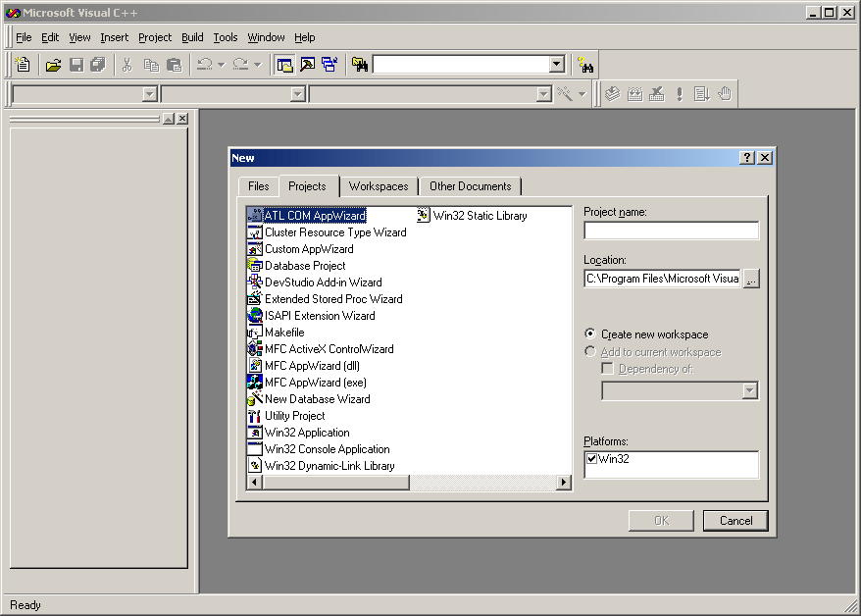
Task: Open the WizardBar actions dropdown arrow
Action: pyautogui.click(x=582, y=94)
